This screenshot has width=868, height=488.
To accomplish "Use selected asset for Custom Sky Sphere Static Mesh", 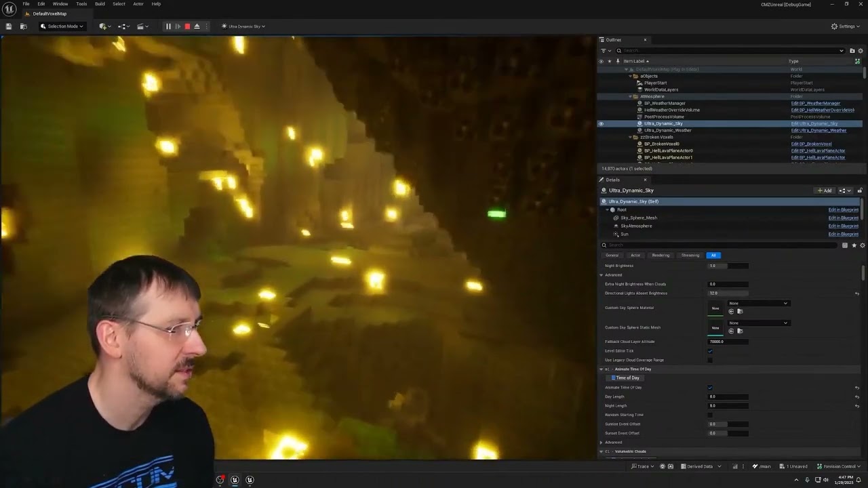I will click(731, 331).
